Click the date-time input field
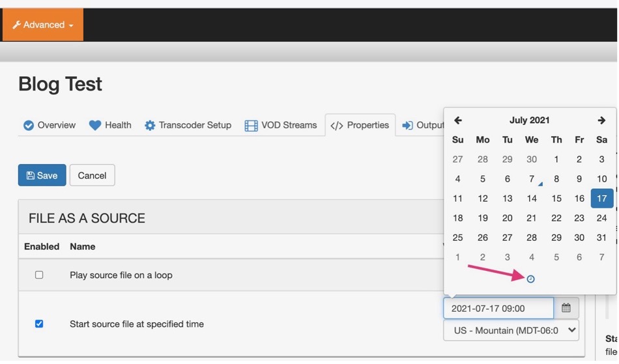619x364 pixels. [498, 308]
